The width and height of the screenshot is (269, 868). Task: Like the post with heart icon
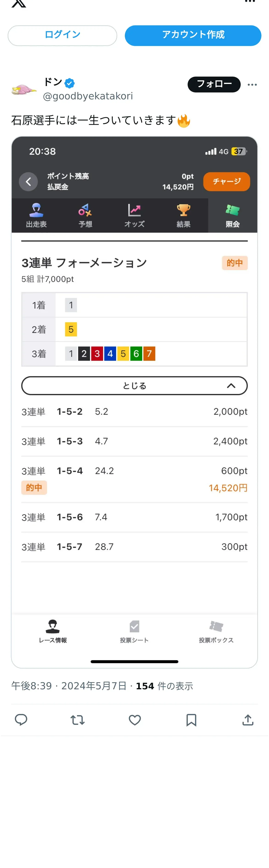(x=135, y=720)
